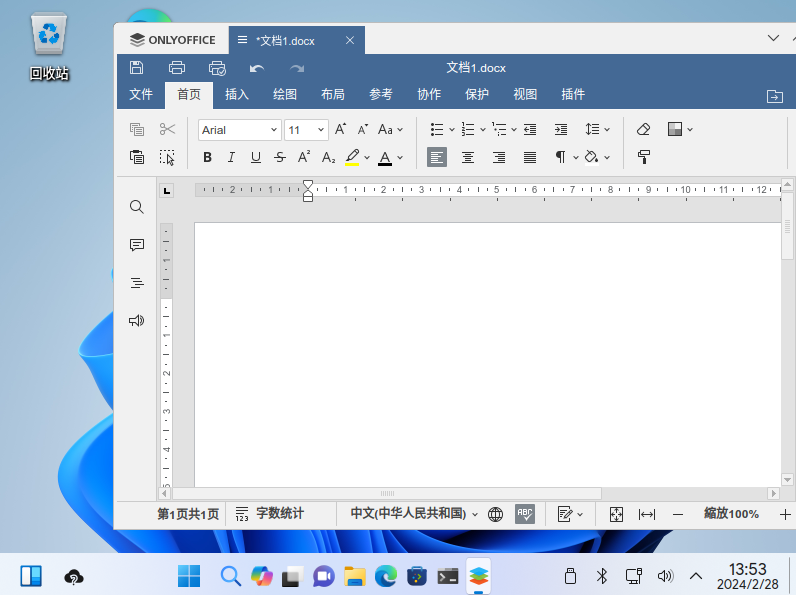Switch to the 插入 tab
The image size is (796, 595).
pyautogui.click(x=237, y=95)
